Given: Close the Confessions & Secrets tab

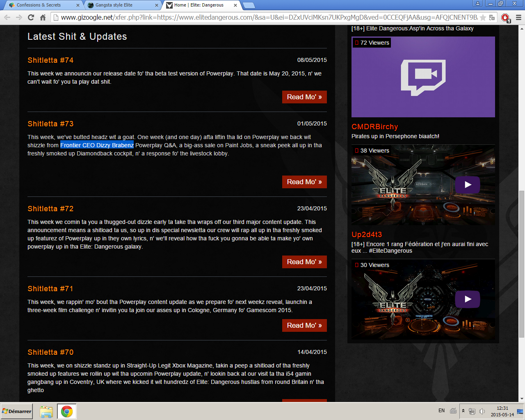Looking at the screenshot, I should click(78, 5).
